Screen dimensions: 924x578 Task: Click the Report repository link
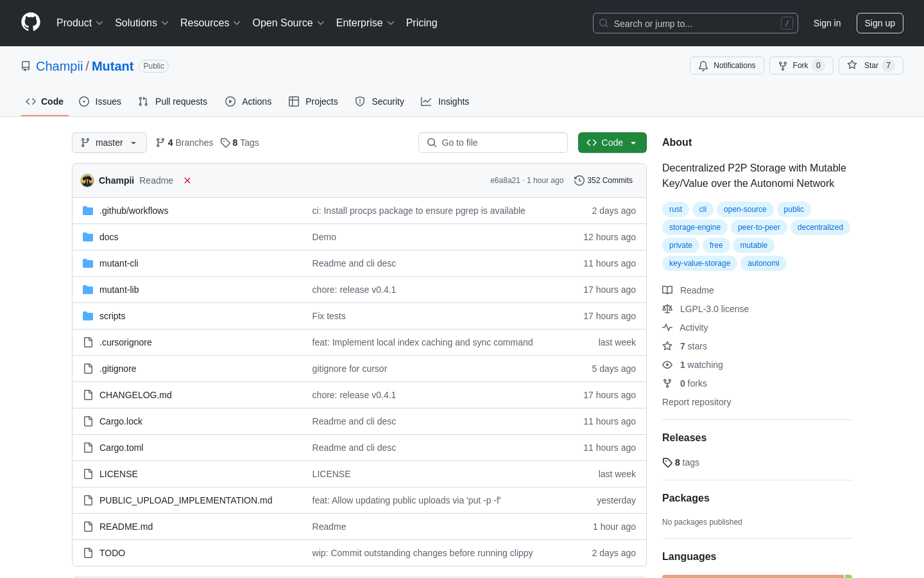coord(696,402)
